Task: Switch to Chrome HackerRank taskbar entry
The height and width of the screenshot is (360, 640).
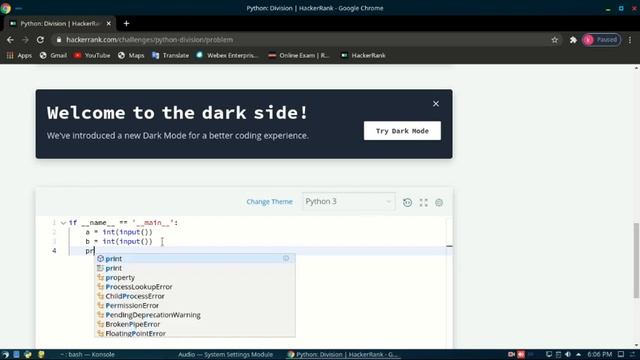Action: 342,354
